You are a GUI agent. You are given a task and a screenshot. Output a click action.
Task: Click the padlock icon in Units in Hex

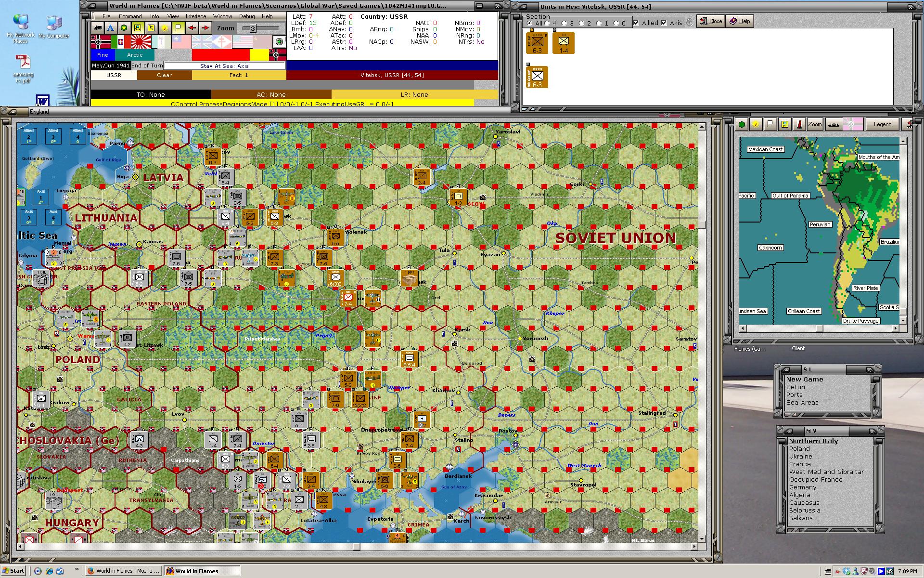(689, 22)
